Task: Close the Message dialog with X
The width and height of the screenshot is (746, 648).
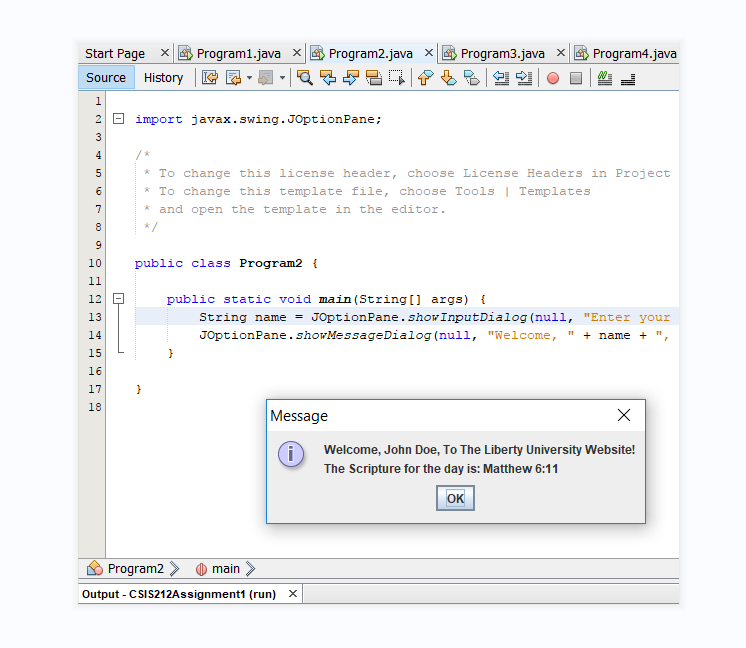Action: point(624,415)
